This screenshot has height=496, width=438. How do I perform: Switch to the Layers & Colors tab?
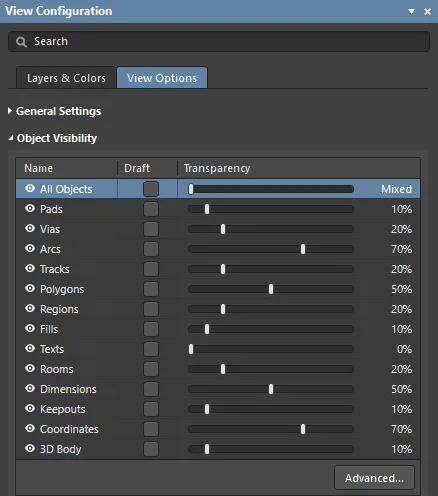pyautogui.click(x=66, y=78)
